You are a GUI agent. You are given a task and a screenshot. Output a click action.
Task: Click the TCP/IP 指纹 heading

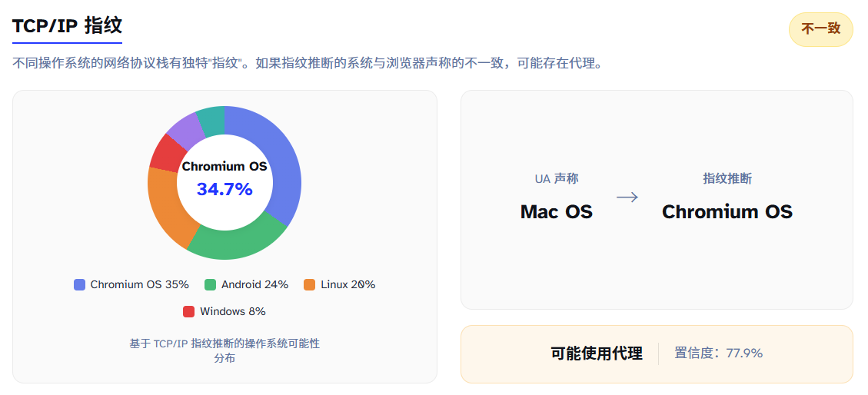pos(67,25)
